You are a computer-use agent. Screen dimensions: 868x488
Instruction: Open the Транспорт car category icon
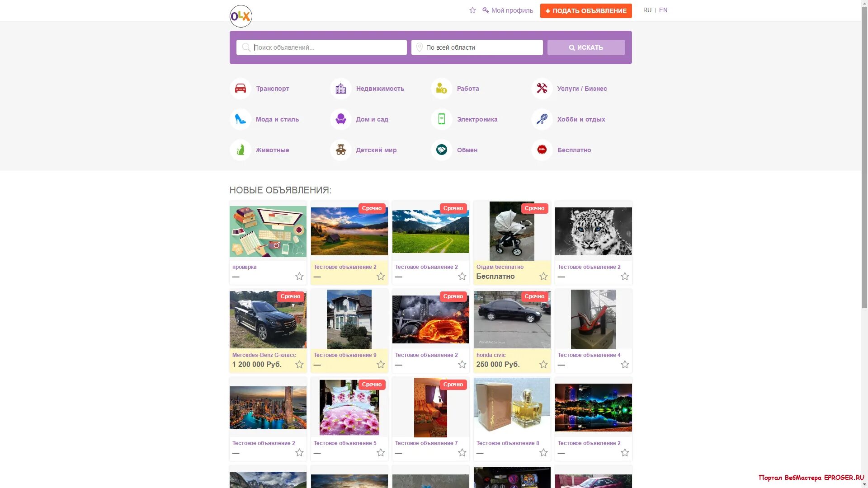pos(241,89)
